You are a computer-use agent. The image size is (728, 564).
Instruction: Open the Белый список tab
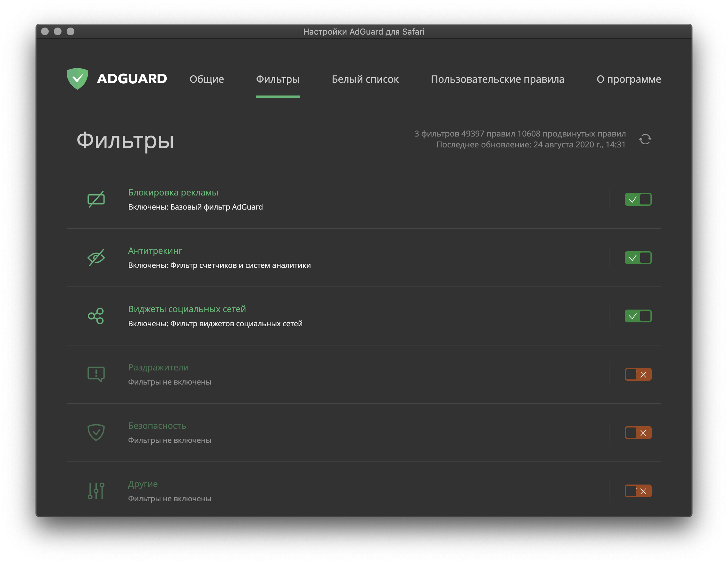tap(365, 79)
